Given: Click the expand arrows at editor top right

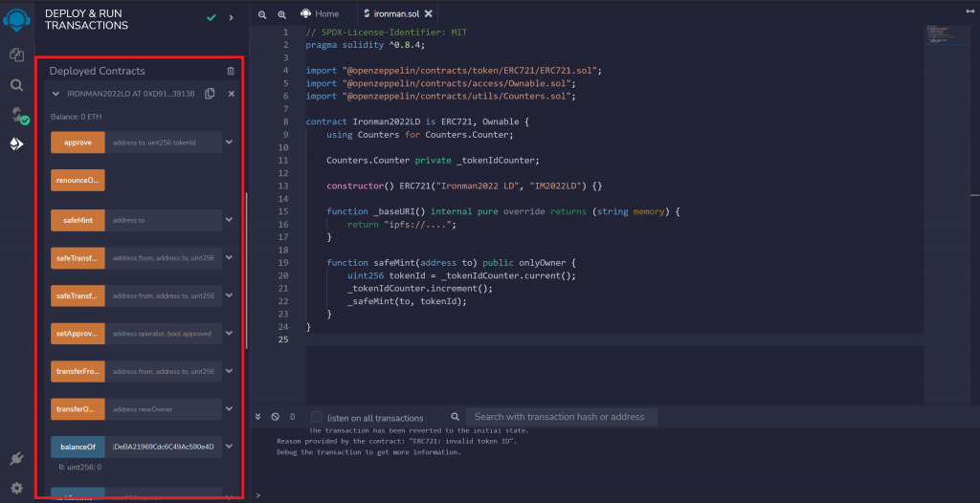Looking at the screenshot, I should (x=970, y=11).
